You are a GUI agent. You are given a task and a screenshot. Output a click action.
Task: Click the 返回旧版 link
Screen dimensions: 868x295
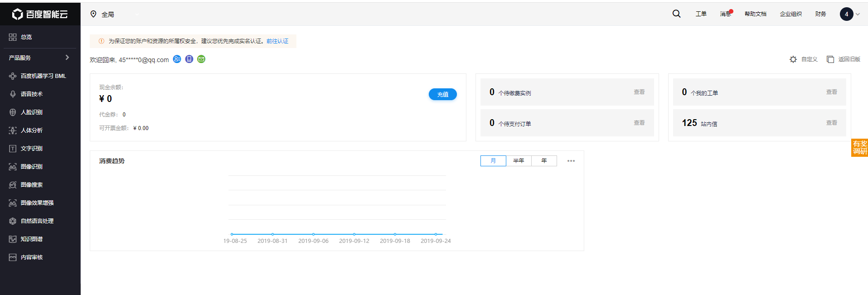[x=849, y=59]
